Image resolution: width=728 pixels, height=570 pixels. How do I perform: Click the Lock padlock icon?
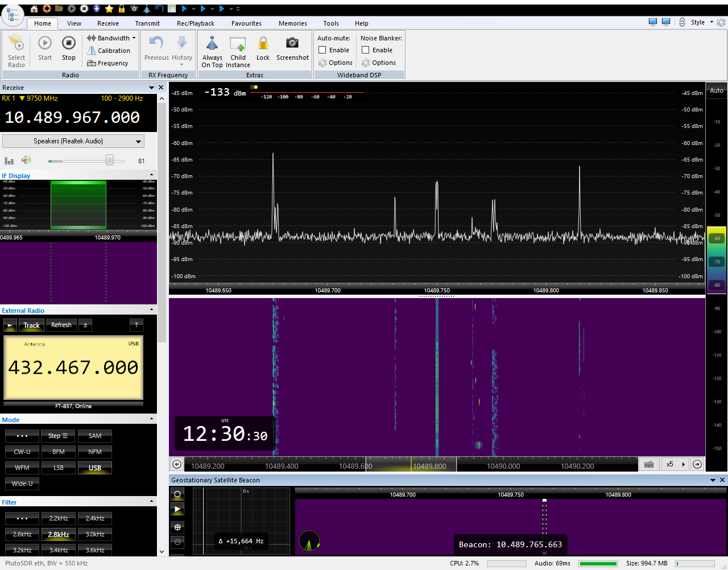click(263, 43)
